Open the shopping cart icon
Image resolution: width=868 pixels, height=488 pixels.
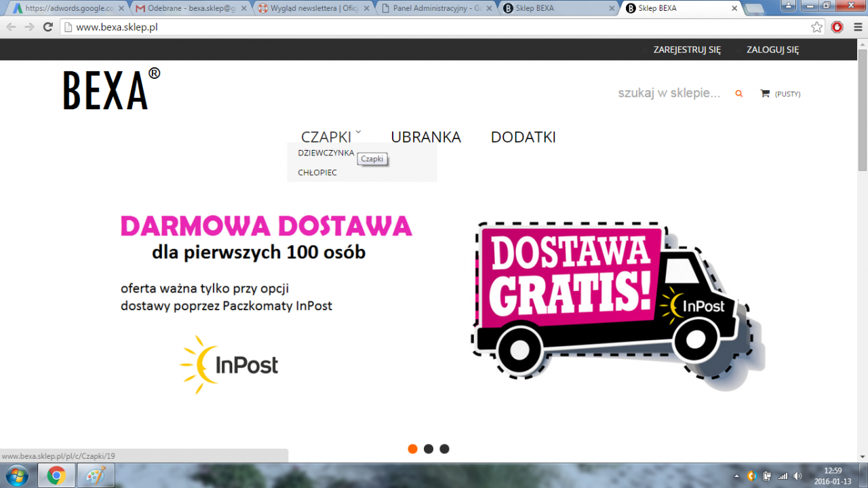[765, 94]
